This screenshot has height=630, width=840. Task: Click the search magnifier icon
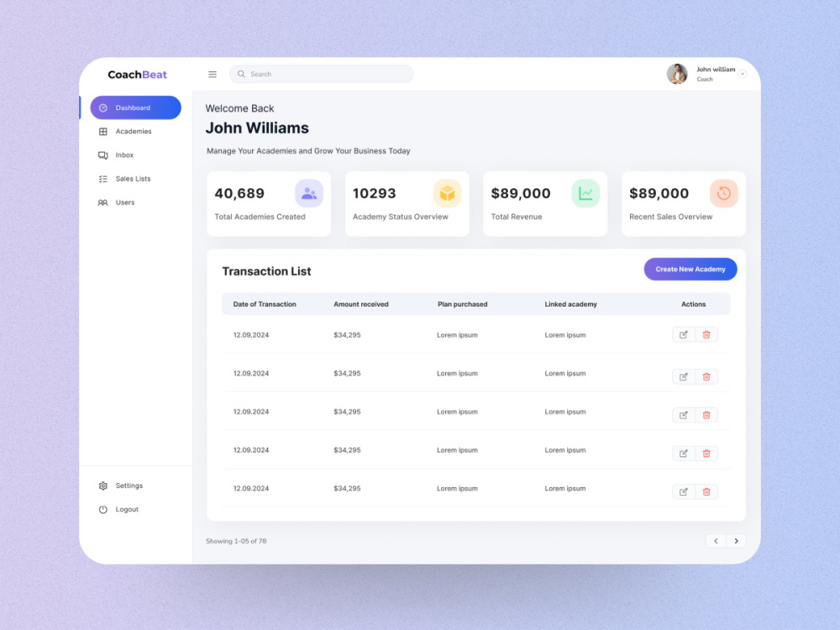(x=241, y=74)
